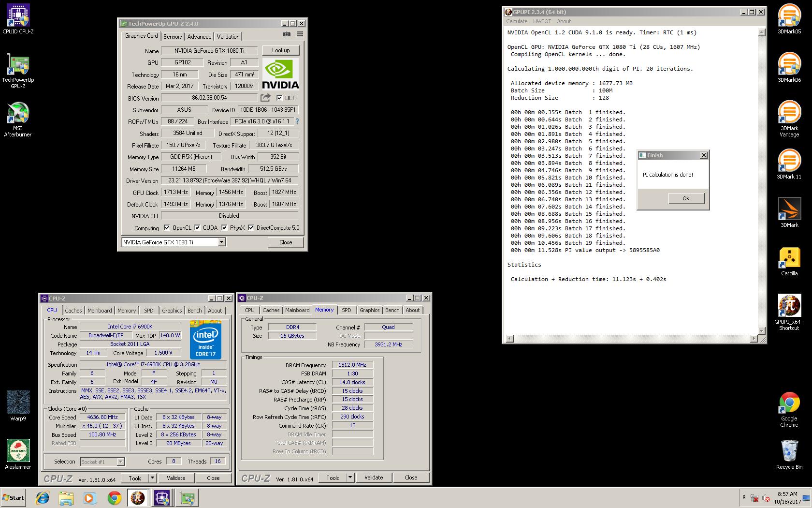Toggle DirectCompute 5.0 checkbox

pos(251,227)
